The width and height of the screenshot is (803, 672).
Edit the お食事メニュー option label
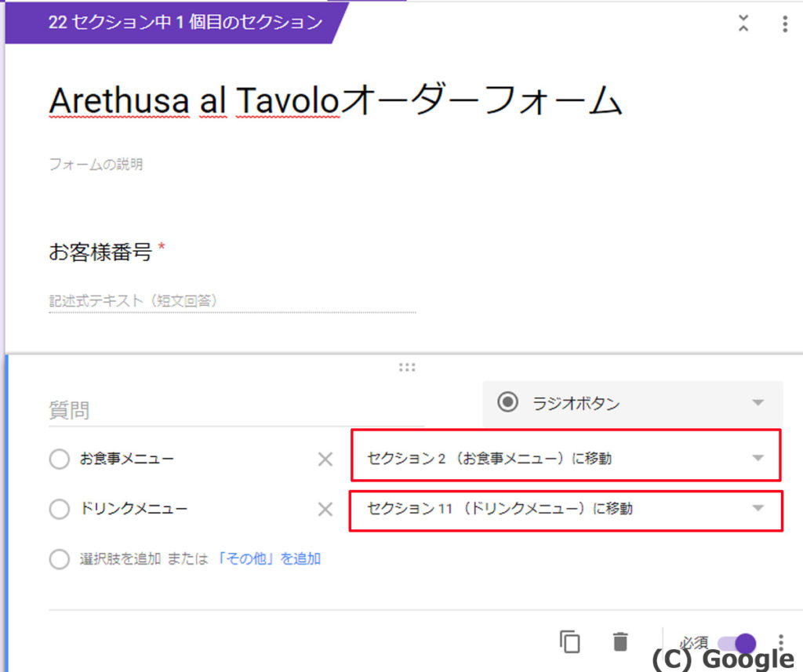click(126, 459)
